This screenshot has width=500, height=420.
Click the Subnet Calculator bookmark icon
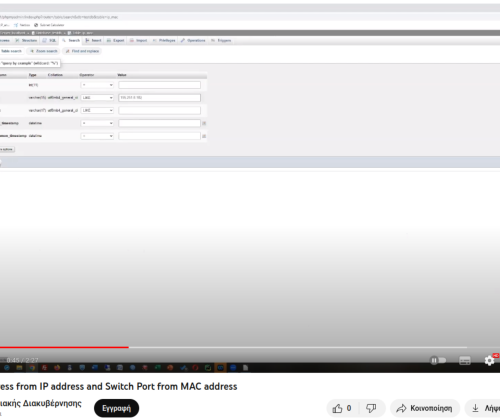coord(36,25)
